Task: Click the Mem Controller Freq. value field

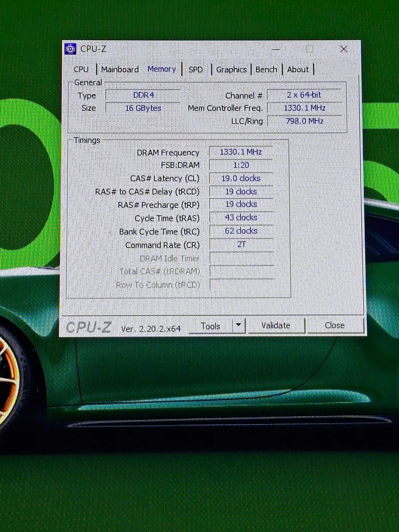Action: [x=304, y=108]
